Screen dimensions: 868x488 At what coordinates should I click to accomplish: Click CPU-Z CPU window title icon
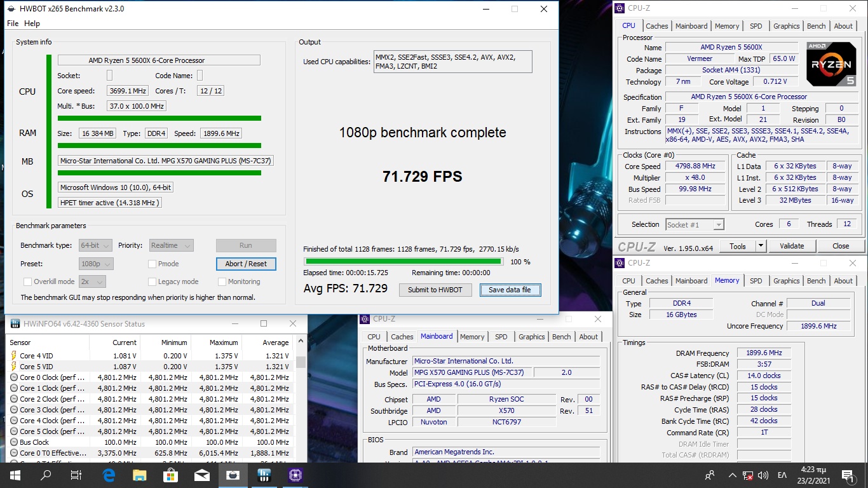621,8
